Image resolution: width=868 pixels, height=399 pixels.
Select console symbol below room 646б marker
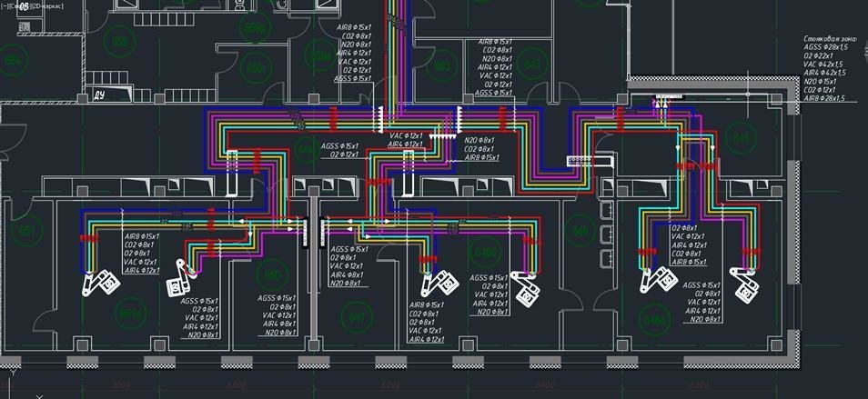click(525, 287)
